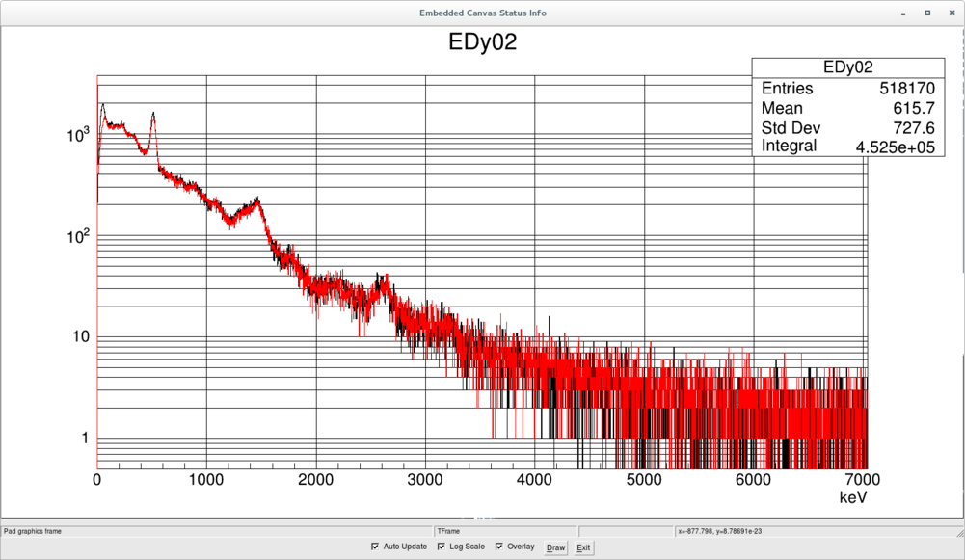Minimize the Embedded Canvas window
The image size is (965, 560).
[x=903, y=13]
